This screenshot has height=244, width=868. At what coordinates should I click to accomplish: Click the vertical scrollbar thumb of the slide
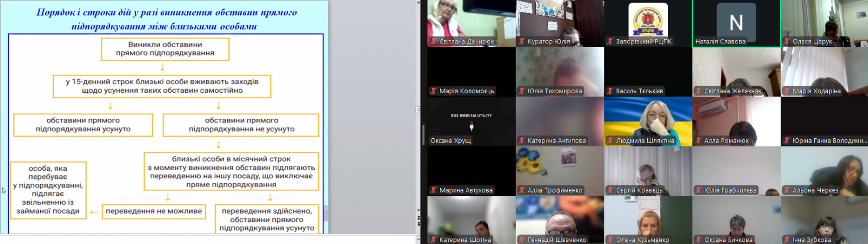418,110
